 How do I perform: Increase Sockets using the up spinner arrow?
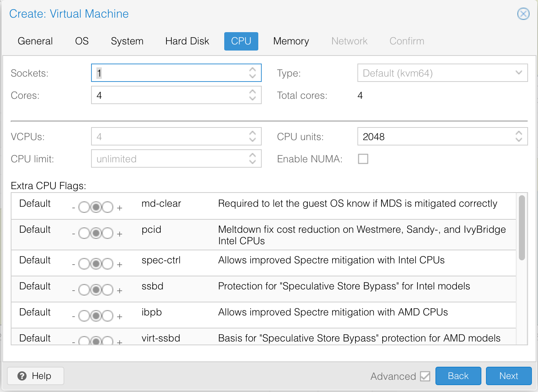[x=252, y=70]
